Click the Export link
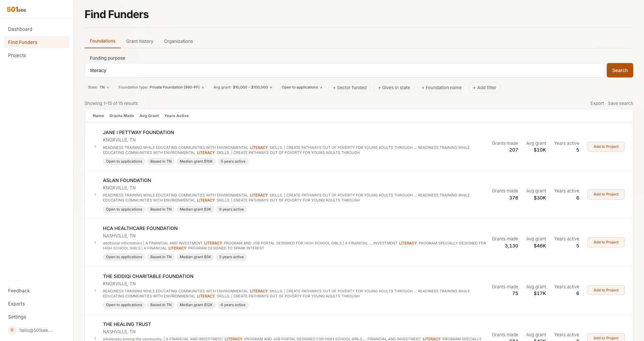The height and width of the screenshot is (341, 644). click(597, 103)
